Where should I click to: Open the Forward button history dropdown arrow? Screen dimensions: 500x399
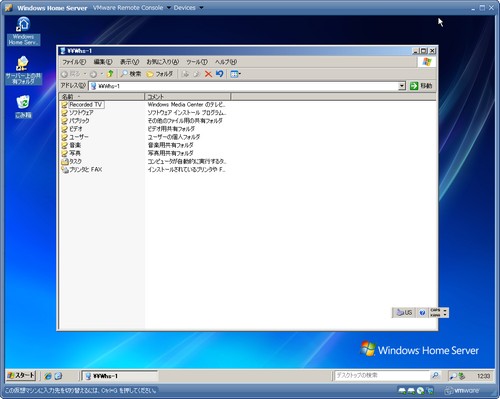tap(102, 74)
